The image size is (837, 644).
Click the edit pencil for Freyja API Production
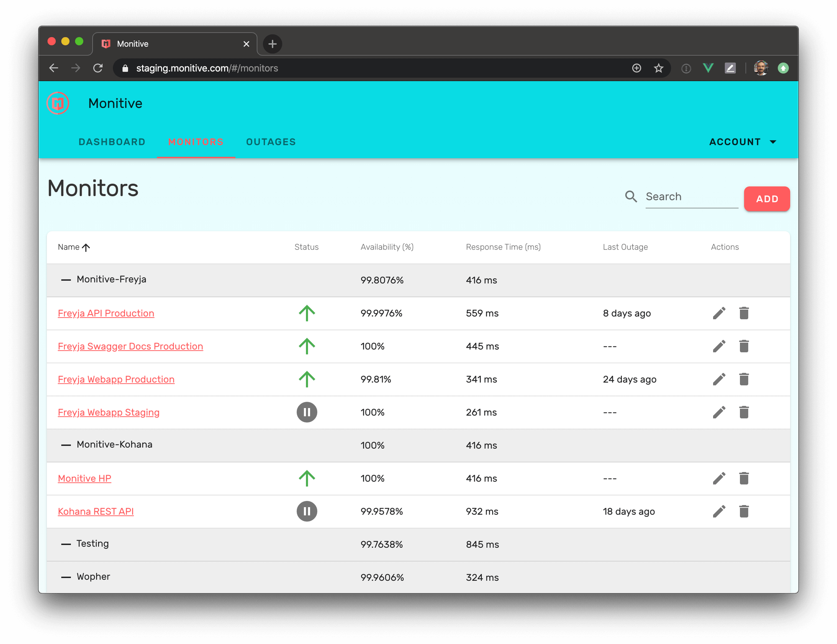719,313
